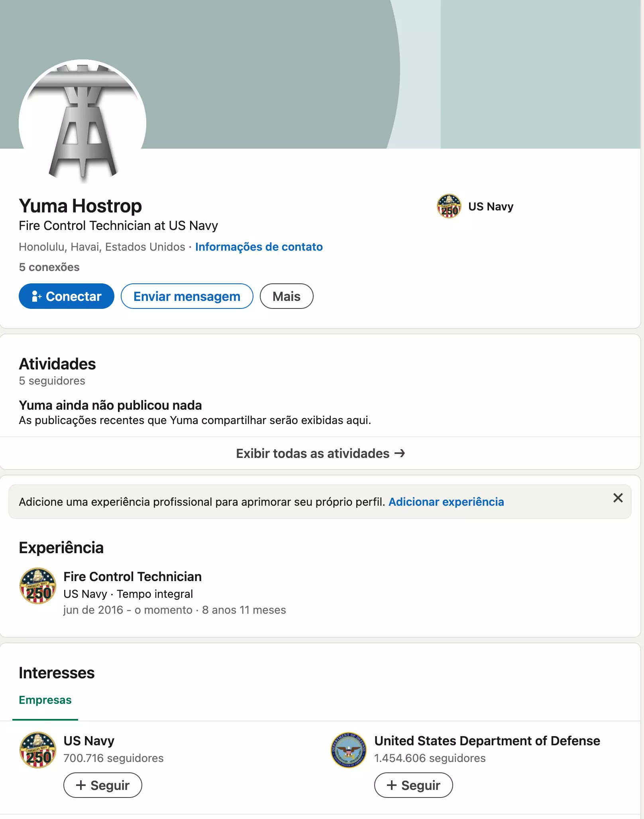Follow United States Department of Defense
The image size is (644, 819).
[x=413, y=785]
